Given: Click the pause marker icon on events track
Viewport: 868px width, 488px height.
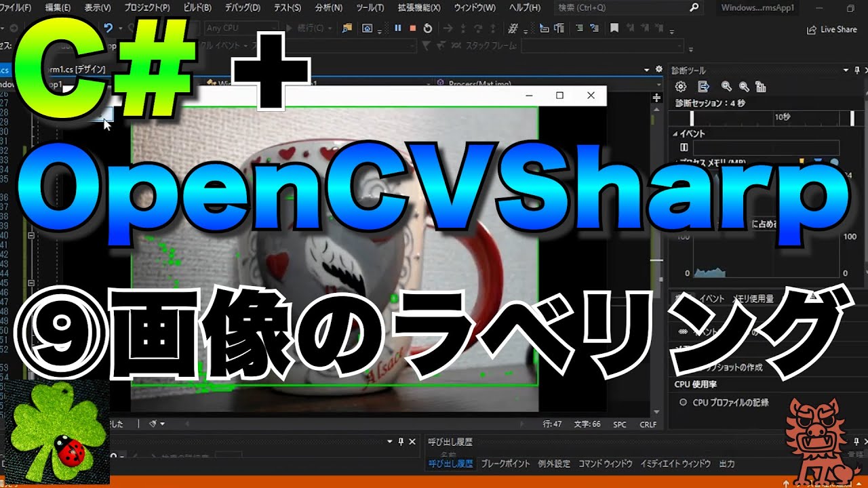Looking at the screenshot, I should (684, 147).
